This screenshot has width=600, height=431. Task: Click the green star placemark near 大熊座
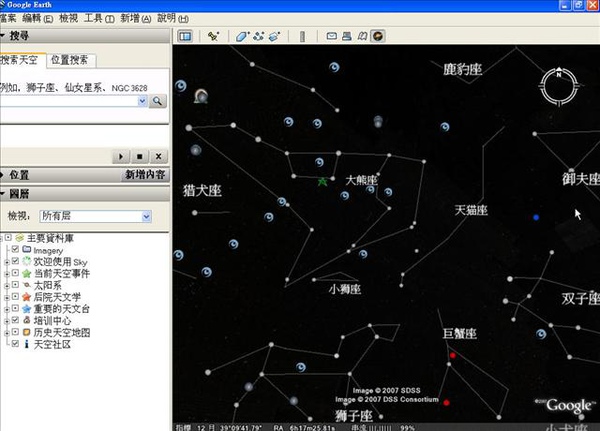click(323, 182)
